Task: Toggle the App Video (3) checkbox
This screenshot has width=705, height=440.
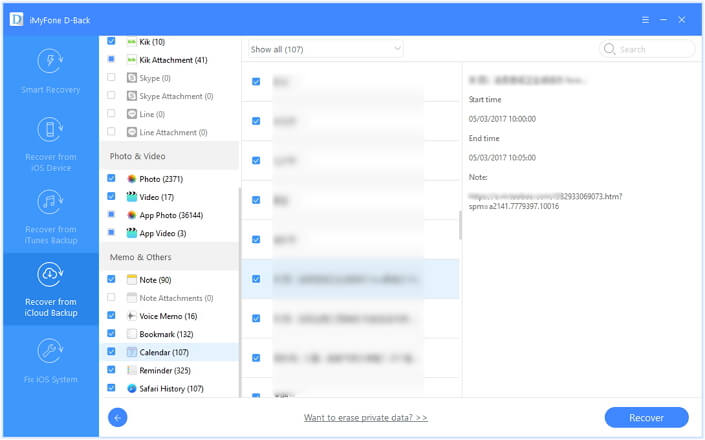Action: point(111,232)
